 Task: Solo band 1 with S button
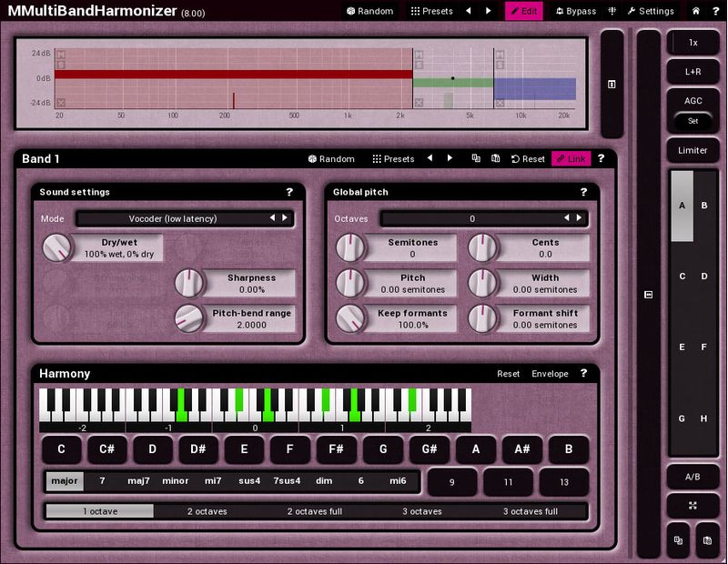pyautogui.click(x=61, y=65)
